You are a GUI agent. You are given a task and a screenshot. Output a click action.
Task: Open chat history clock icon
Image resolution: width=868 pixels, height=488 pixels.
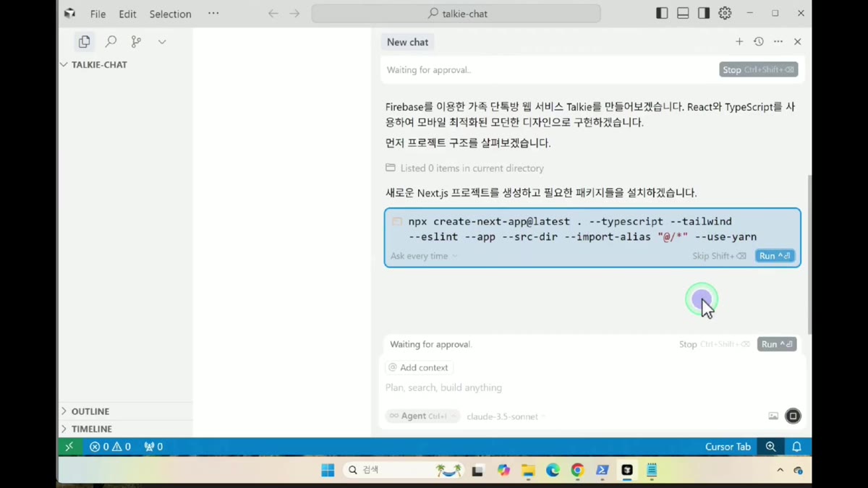point(759,41)
